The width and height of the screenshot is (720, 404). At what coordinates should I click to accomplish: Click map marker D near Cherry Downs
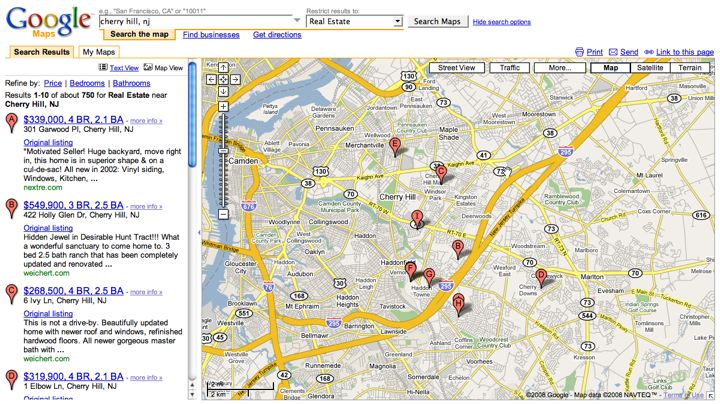pyautogui.click(x=541, y=277)
